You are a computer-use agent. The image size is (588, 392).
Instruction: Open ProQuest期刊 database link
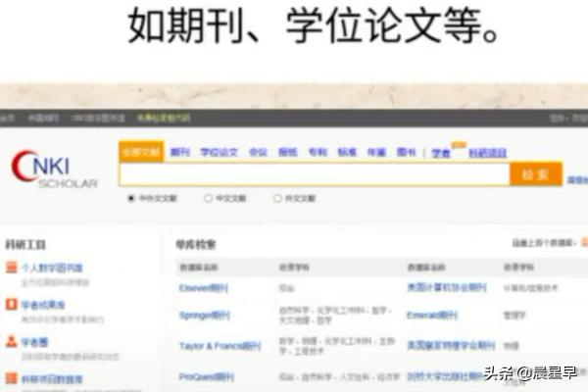[204, 375]
